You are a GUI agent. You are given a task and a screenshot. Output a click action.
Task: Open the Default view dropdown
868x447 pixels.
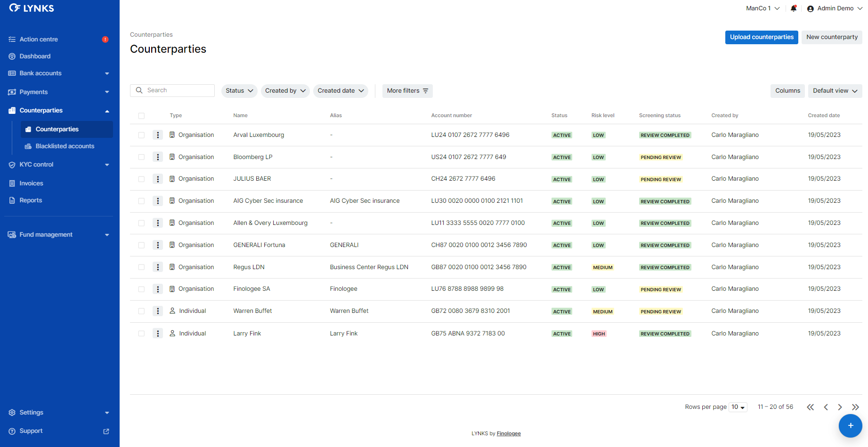(x=835, y=91)
